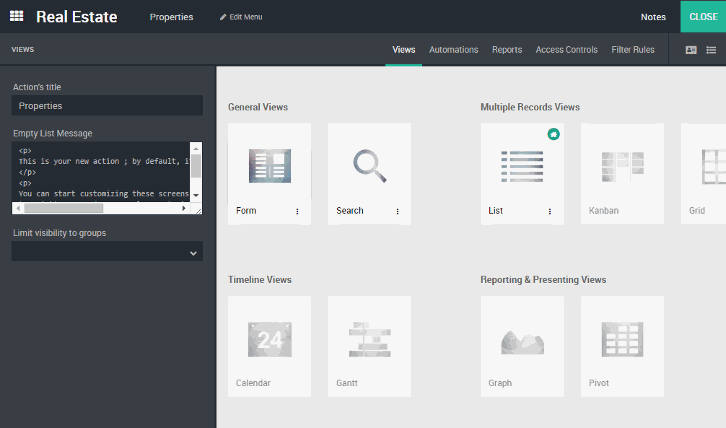
Task: Open the List view icon
Action: coord(522,166)
